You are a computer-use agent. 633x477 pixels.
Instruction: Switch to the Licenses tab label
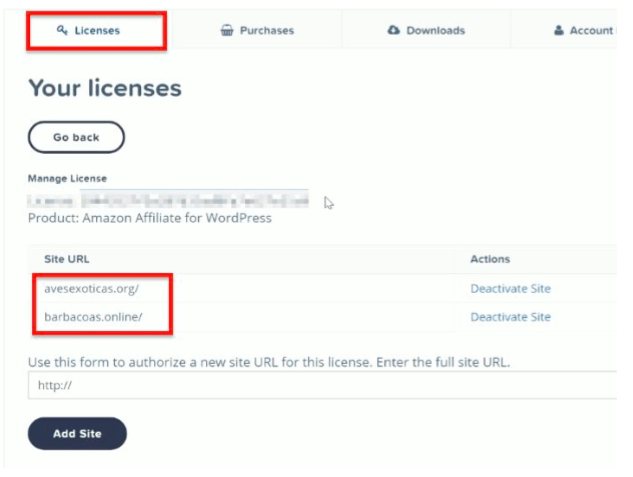(x=97, y=31)
